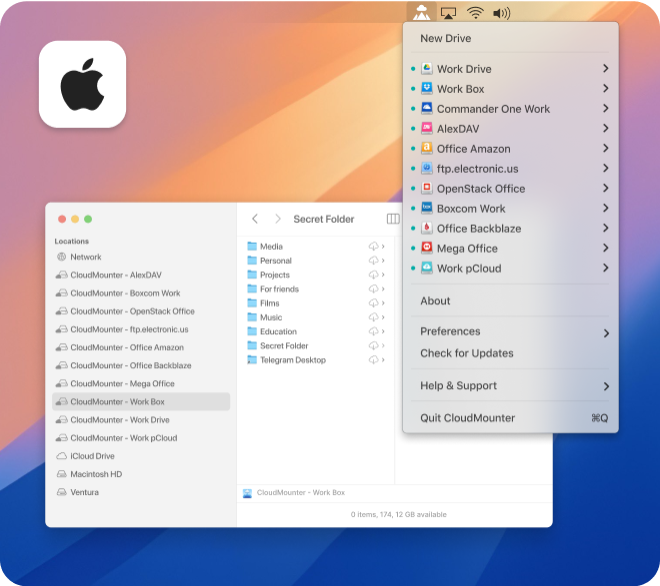Viewport: 660px width, 586px height.
Task: Click the Office Backblaze flame icon
Action: pyautogui.click(x=426, y=228)
